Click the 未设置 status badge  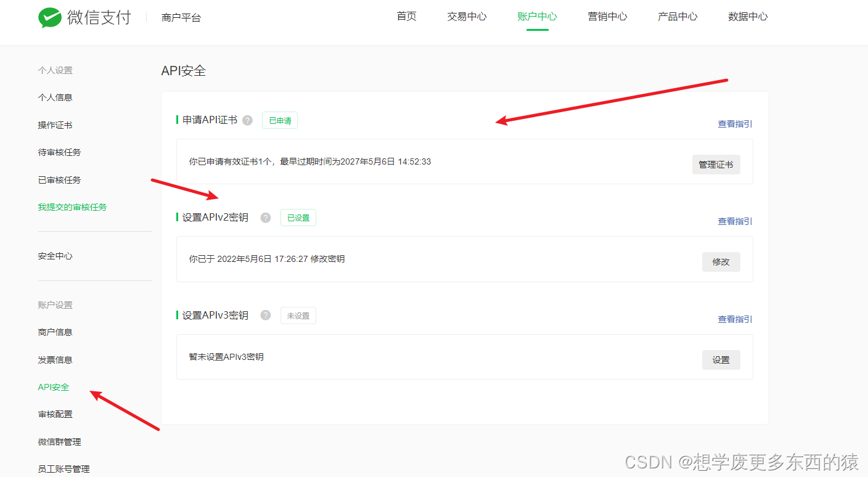click(298, 315)
